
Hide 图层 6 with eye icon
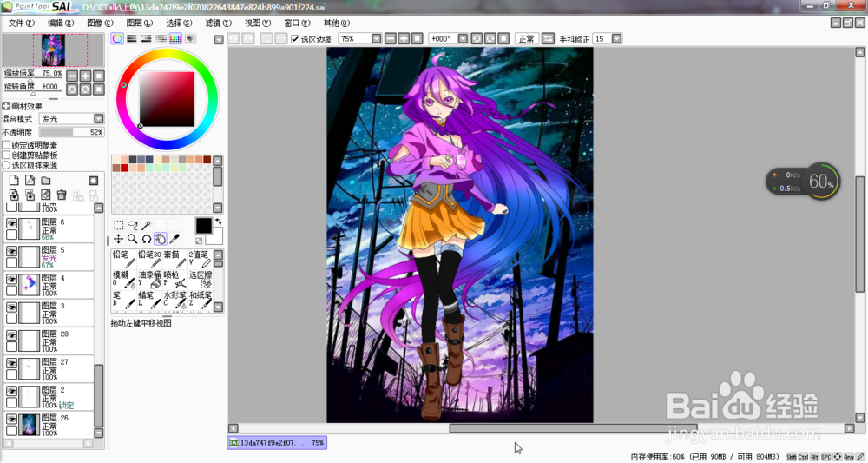pos(11,222)
